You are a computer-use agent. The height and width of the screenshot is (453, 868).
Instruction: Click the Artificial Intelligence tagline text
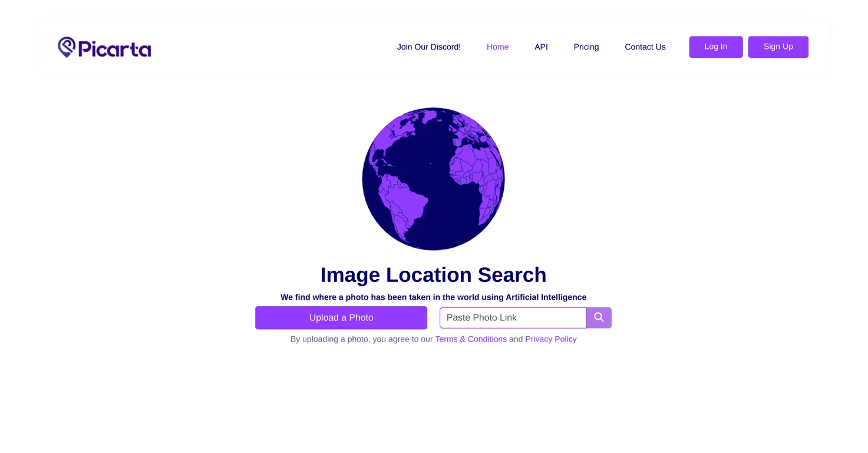click(x=434, y=297)
